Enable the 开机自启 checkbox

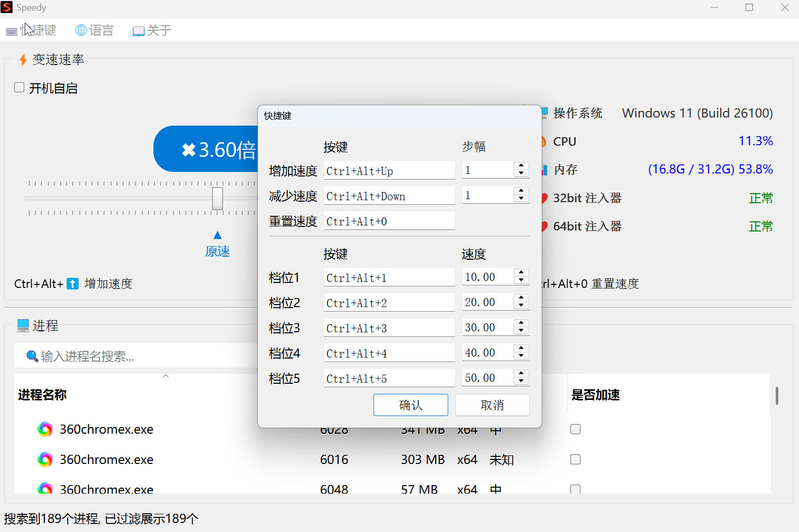tap(19, 88)
